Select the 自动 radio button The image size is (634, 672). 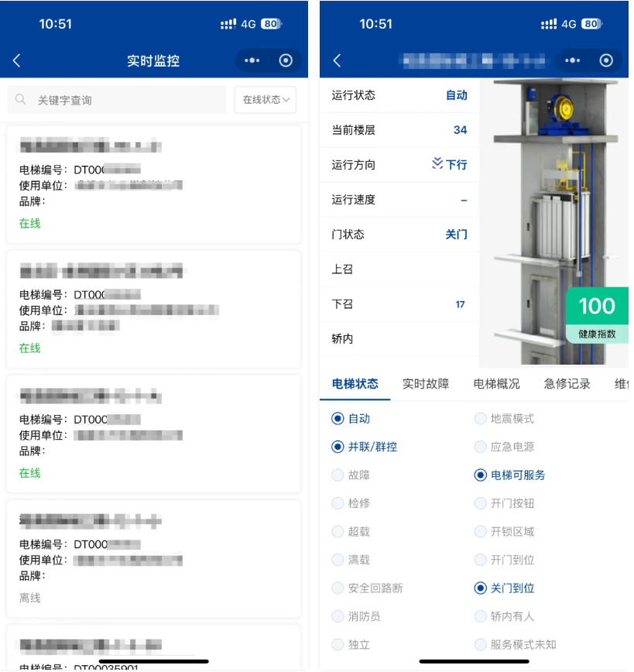point(338,419)
